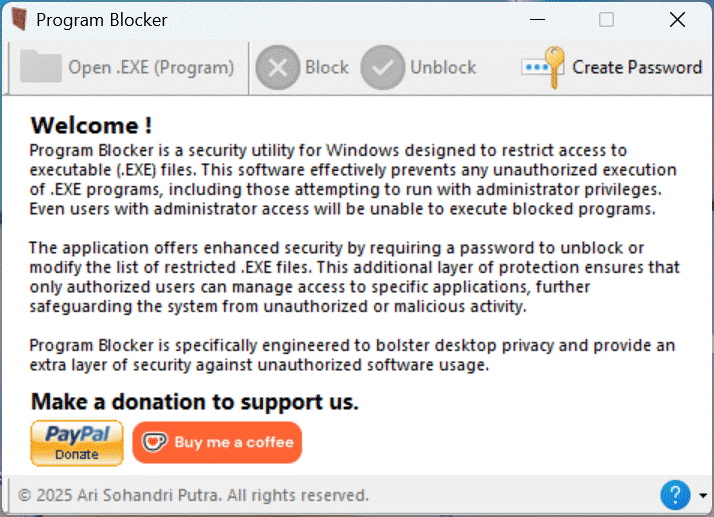This screenshot has width=714, height=517.
Task: Select the "Open .EXE (Program)" label
Action: tap(151, 68)
